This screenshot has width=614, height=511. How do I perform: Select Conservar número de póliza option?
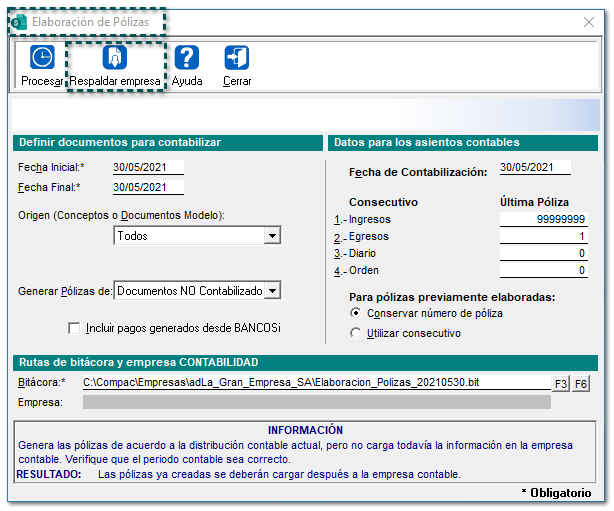tap(355, 313)
